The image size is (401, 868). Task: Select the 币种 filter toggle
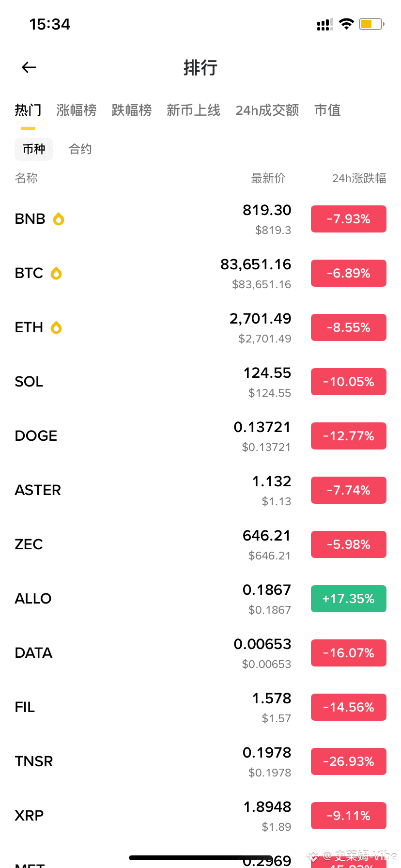click(34, 149)
